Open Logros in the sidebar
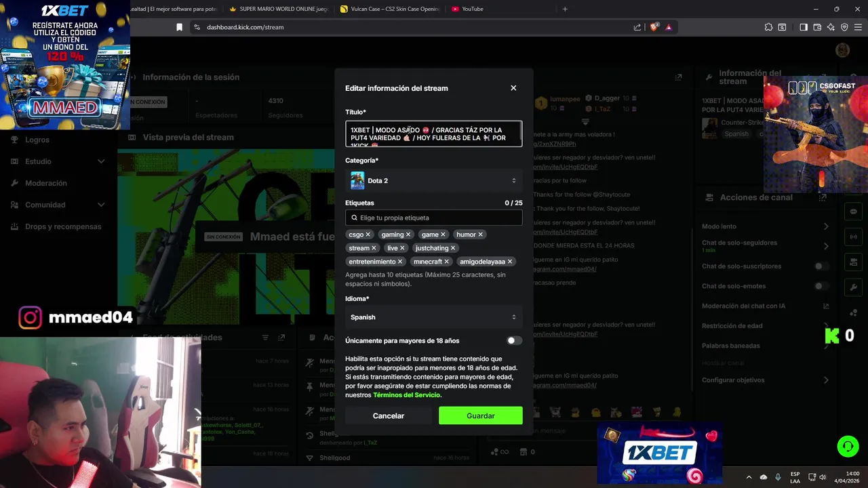Screen dimensions: 868x488 (37, 140)
